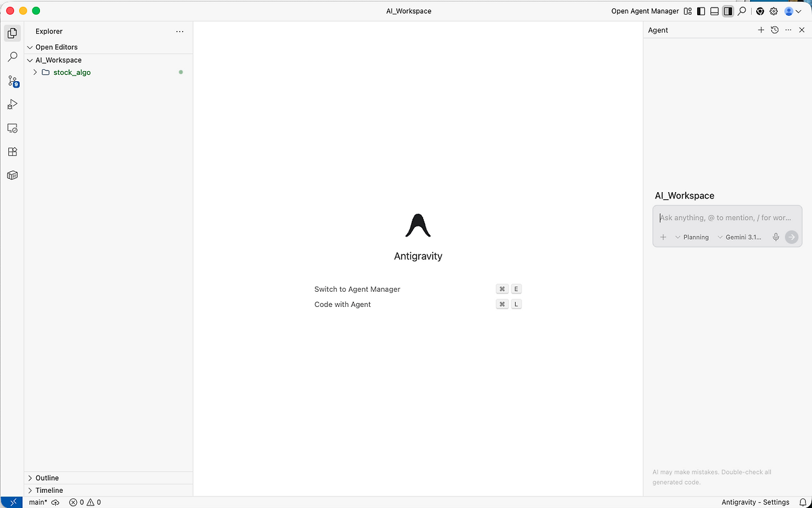Open the Run and Debug view
The width and height of the screenshot is (812, 508).
coord(12,105)
